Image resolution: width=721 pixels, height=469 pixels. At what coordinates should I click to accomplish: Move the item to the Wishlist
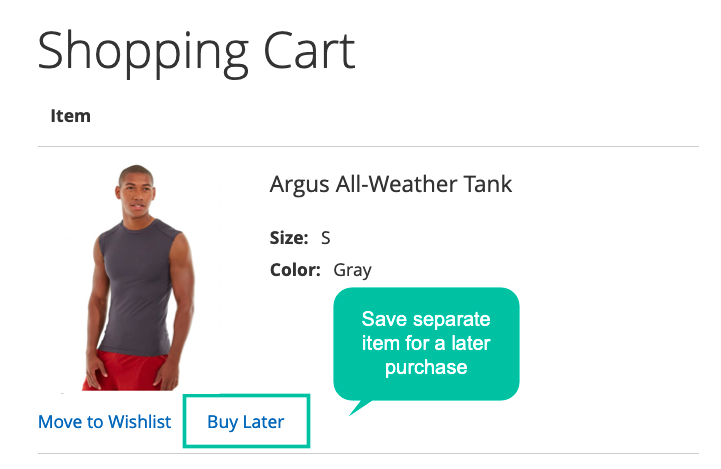pos(104,422)
